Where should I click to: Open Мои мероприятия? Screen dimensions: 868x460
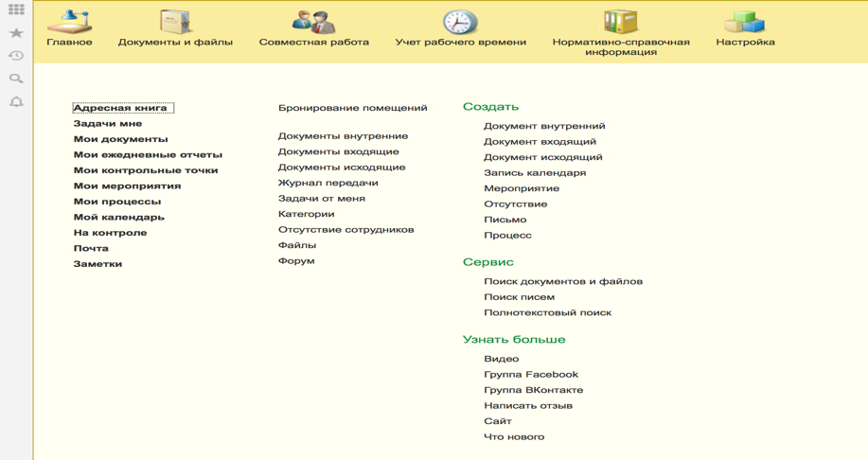(128, 186)
